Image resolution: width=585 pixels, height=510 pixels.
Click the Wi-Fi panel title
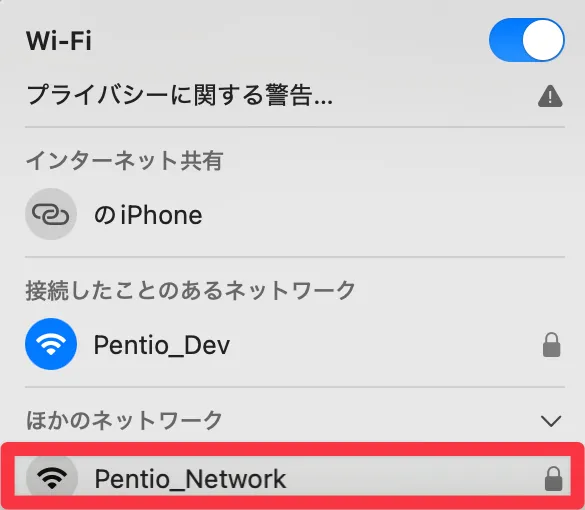(x=59, y=40)
